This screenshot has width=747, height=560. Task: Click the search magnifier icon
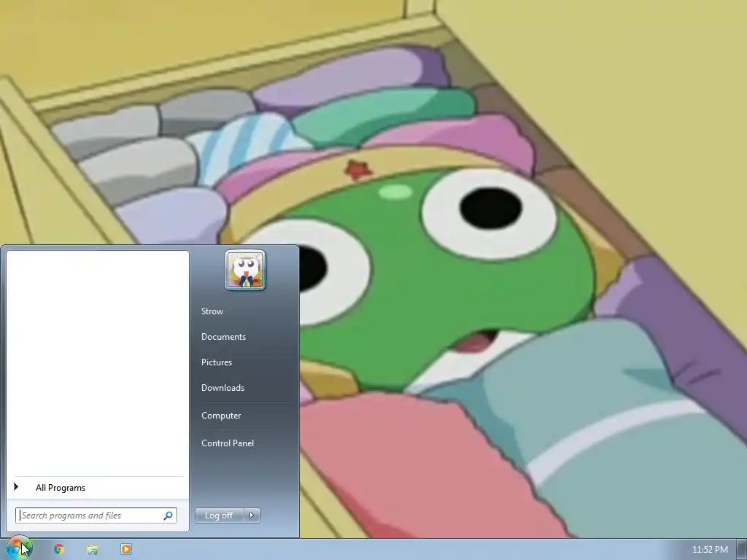pos(169,516)
